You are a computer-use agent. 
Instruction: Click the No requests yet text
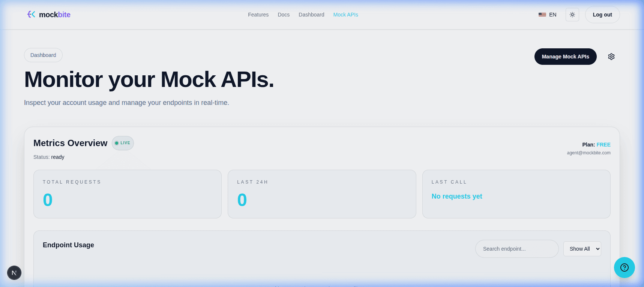(x=457, y=196)
